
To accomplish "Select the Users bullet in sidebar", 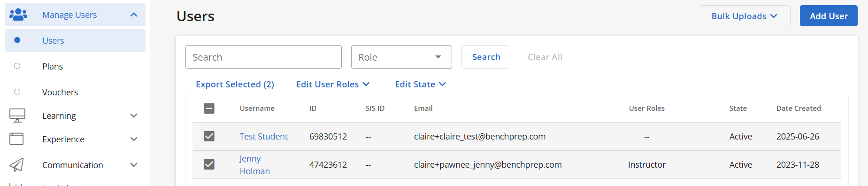I will [x=17, y=40].
